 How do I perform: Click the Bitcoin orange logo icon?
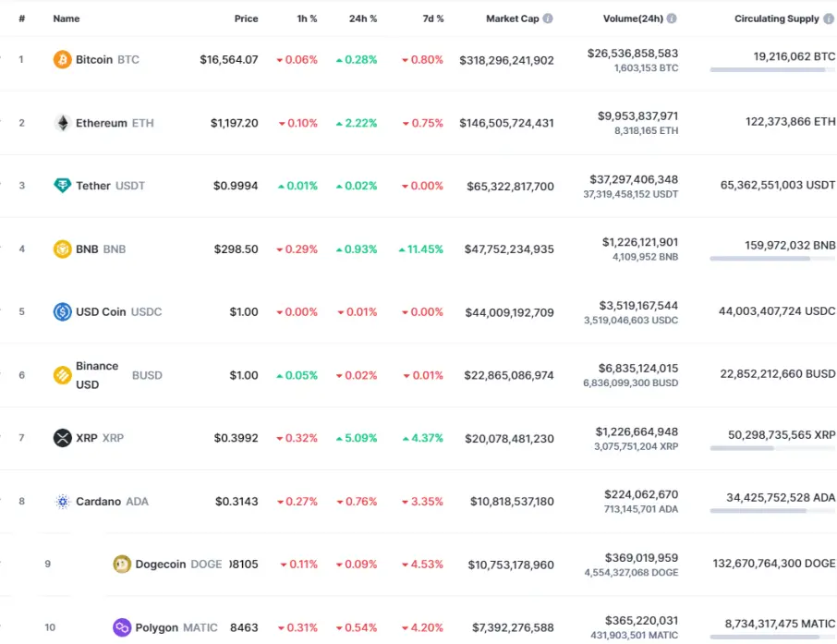pyautogui.click(x=62, y=59)
